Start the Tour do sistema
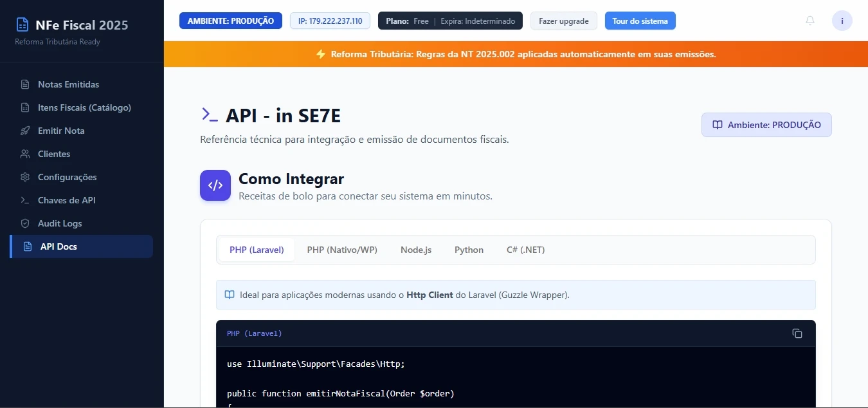 (x=640, y=21)
